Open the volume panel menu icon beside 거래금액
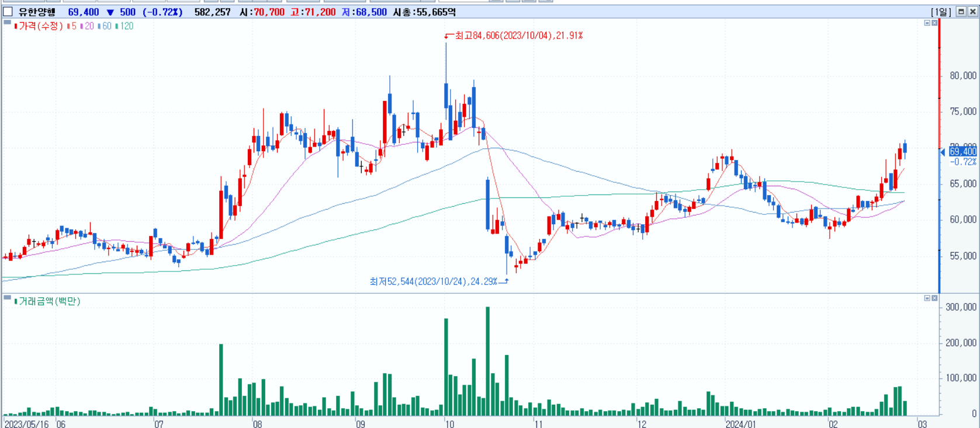 click(x=7, y=298)
